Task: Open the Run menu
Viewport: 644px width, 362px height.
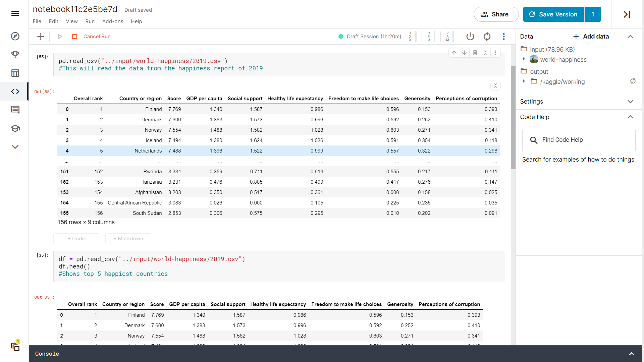Action: 90,21
